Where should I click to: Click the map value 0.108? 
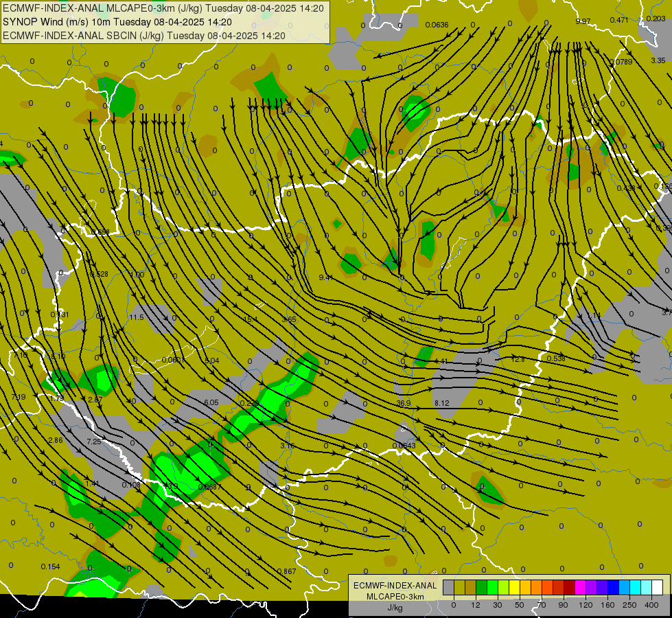pos(131,485)
